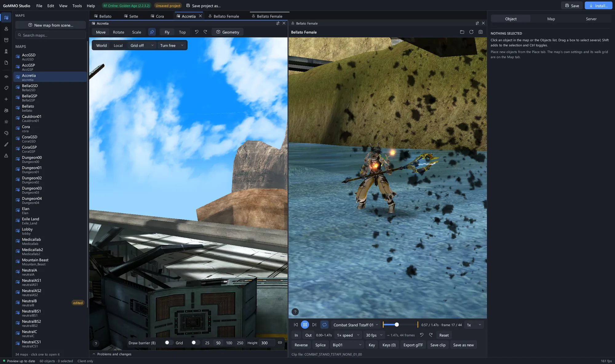Open the brush tool icon in left sidebar

[6, 144]
